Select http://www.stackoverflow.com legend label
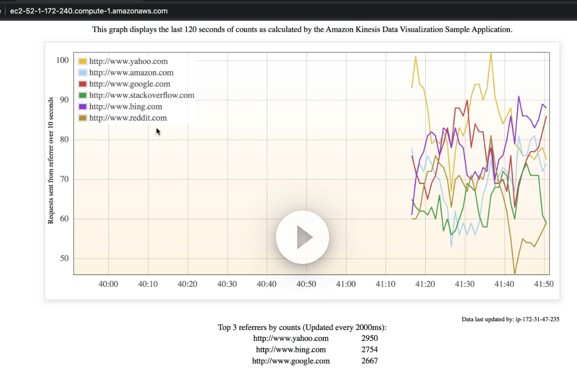This screenshot has height=392, width=577. tap(141, 95)
